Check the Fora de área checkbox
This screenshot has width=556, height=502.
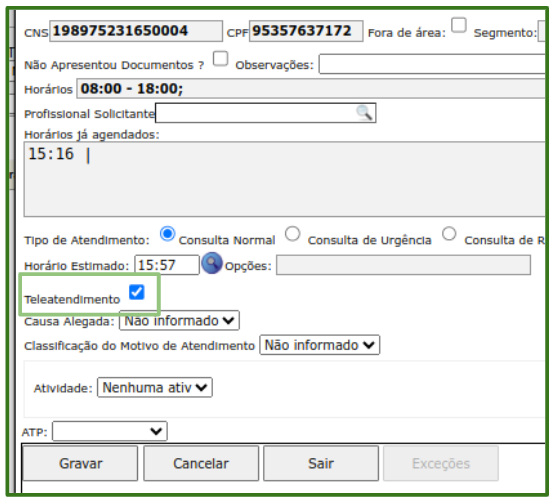pos(458,25)
